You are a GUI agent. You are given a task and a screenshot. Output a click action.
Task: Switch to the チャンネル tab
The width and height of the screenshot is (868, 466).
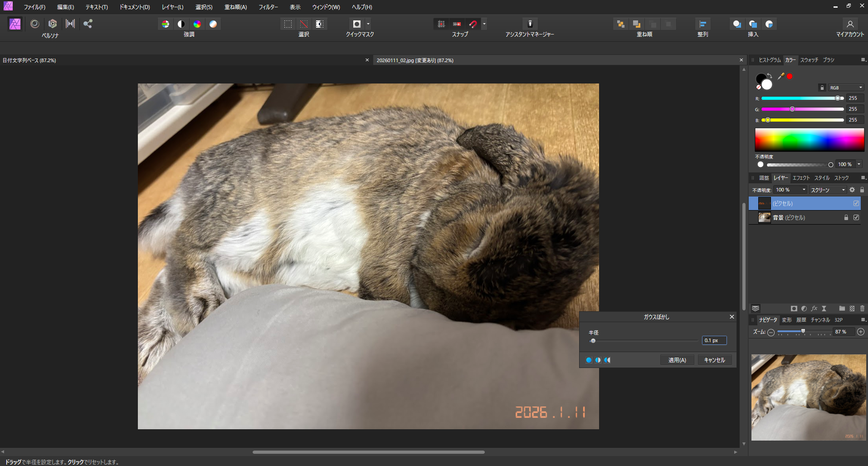pos(821,319)
